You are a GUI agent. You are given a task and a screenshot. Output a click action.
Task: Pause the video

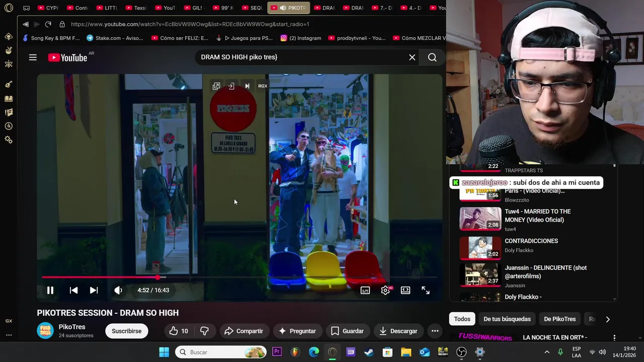point(50,290)
